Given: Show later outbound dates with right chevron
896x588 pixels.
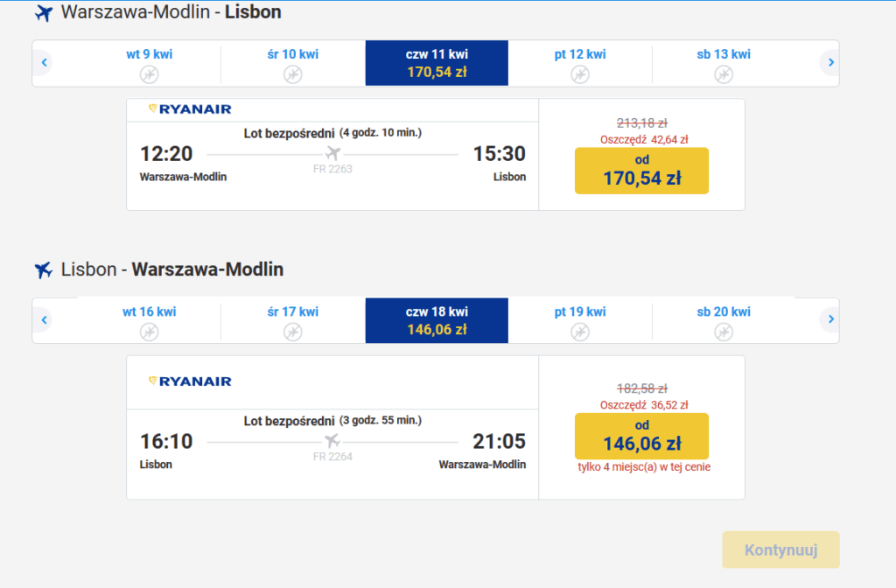Looking at the screenshot, I should pos(831,62).
